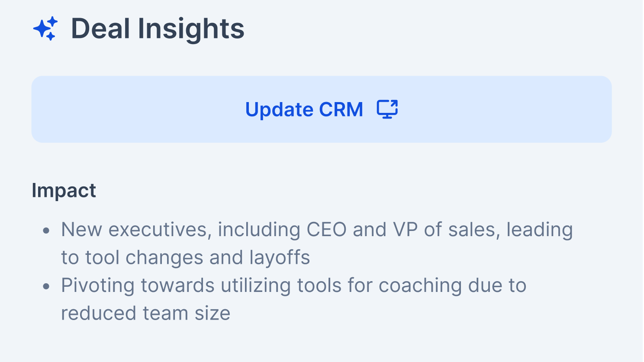
Task: Click the word "layoffs"
Action: (x=280, y=258)
